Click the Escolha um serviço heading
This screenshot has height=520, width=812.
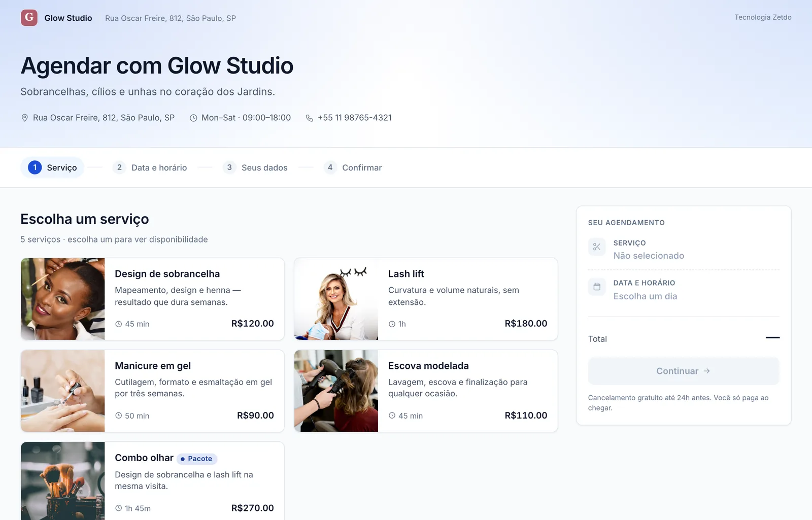click(x=85, y=219)
